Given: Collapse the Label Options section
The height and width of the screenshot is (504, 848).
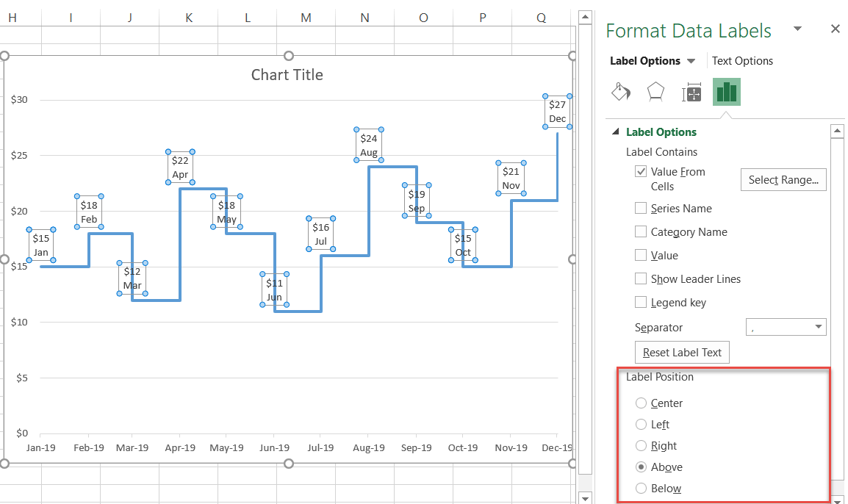Looking at the screenshot, I should (x=615, y=132).
